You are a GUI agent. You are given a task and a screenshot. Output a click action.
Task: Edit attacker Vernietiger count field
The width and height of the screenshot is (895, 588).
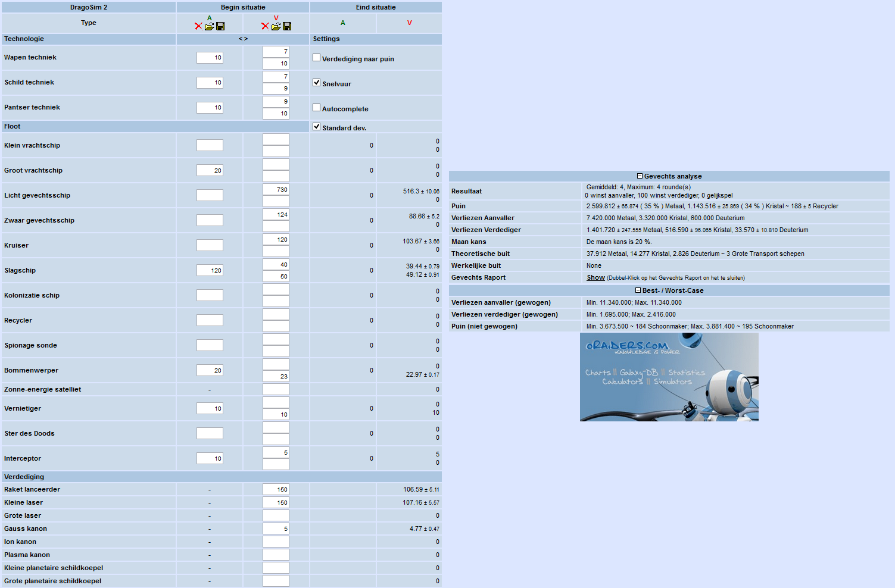210,408
